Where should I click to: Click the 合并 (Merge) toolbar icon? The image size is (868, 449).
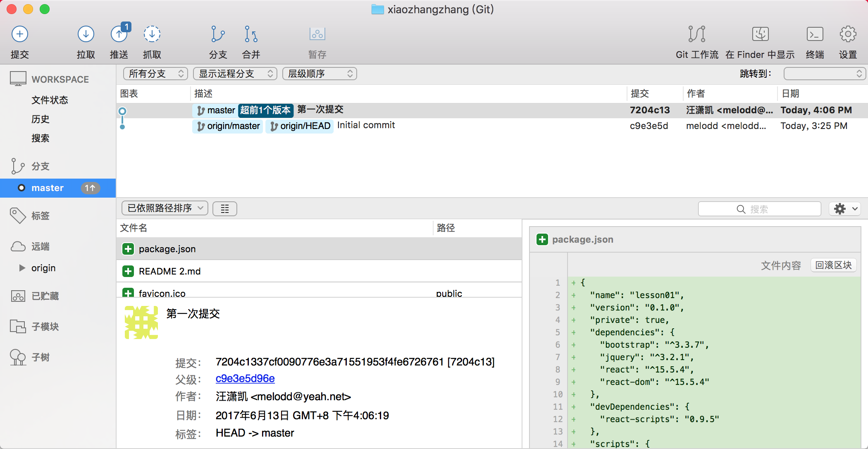(251, 34)
